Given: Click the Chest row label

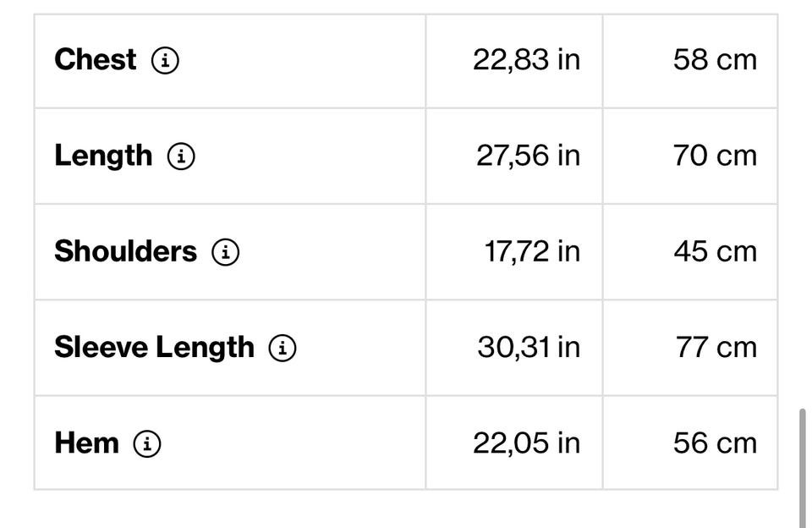Looking at the screenshot, I should pyautogui.click(x=96, y=59).
